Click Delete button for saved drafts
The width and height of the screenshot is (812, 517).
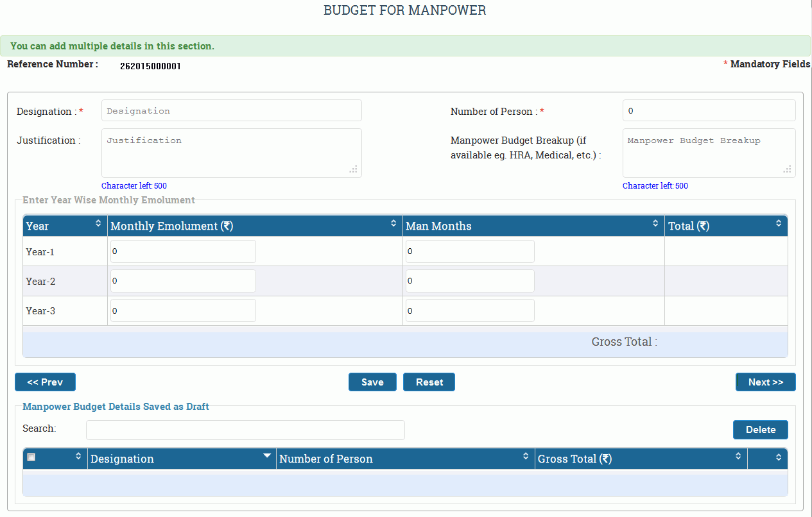coord(760,430)
